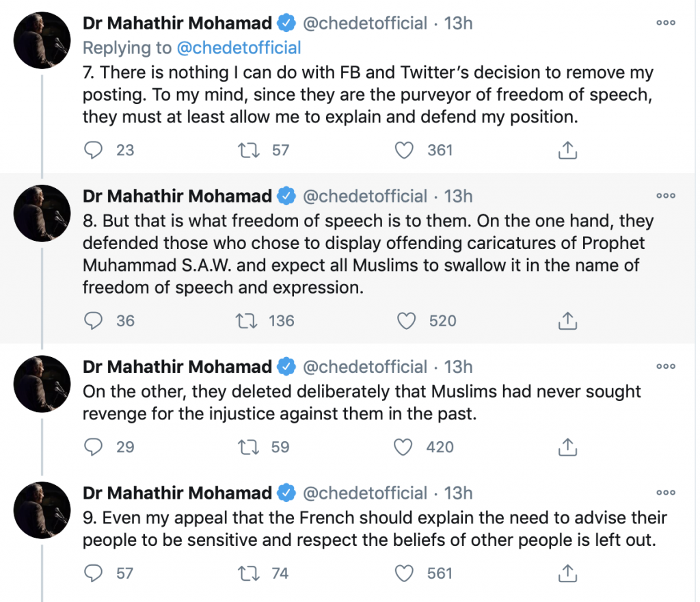Open more options on the bottom tweet
700x602 pixels.
(665, 493)
